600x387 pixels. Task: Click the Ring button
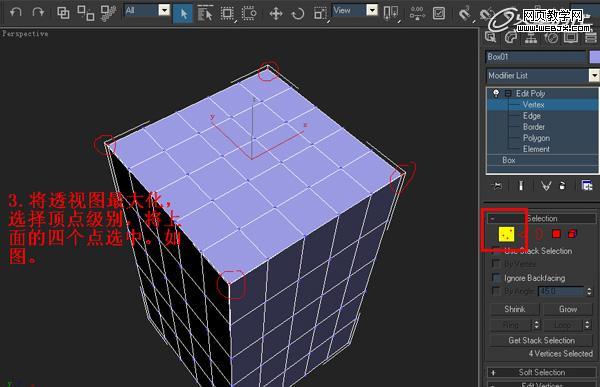pyautogui.click(x=511, y=325)
